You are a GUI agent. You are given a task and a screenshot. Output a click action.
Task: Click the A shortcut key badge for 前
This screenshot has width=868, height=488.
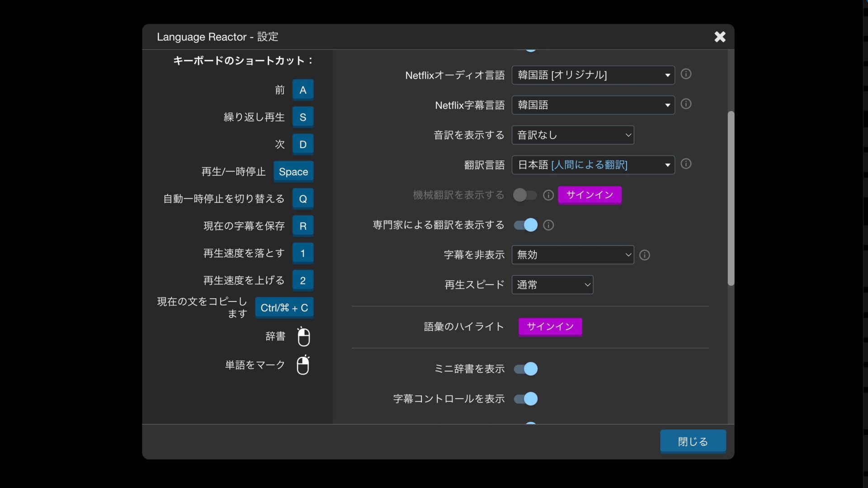pyautogui.click(x=302, y=89)
